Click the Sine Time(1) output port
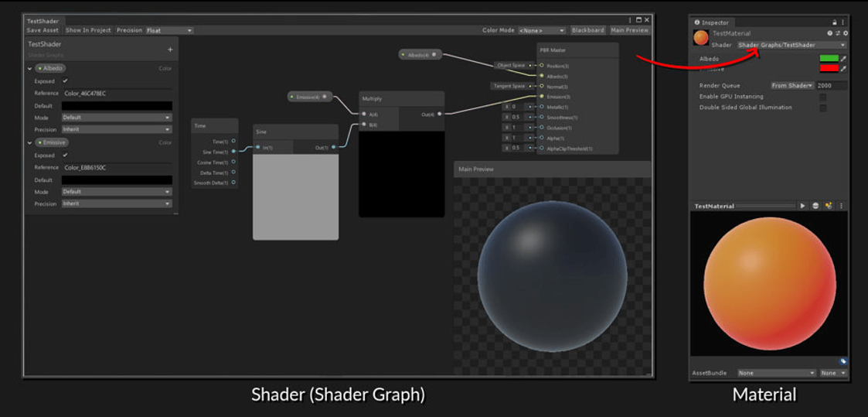The image size is (868, 417). [233, 151]
